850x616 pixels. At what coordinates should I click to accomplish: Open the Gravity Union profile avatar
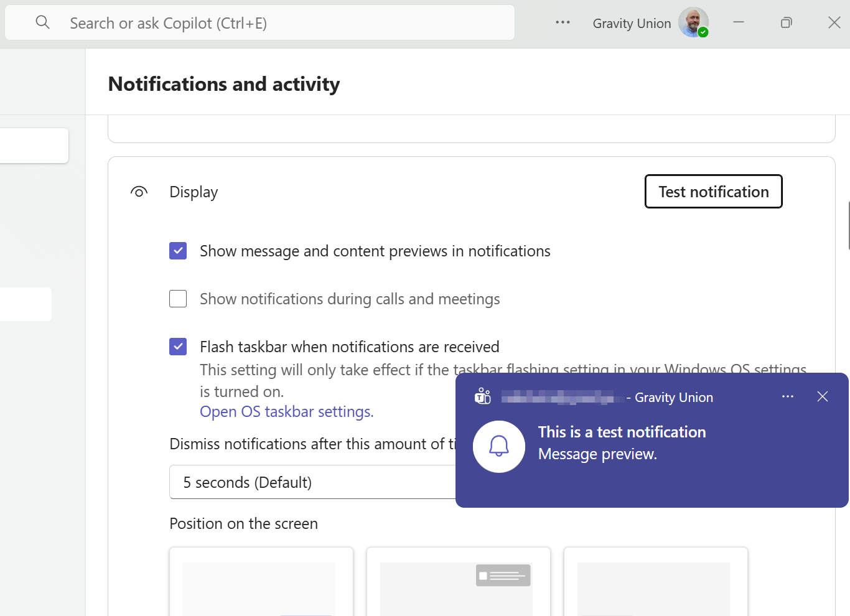click(693, 22)
